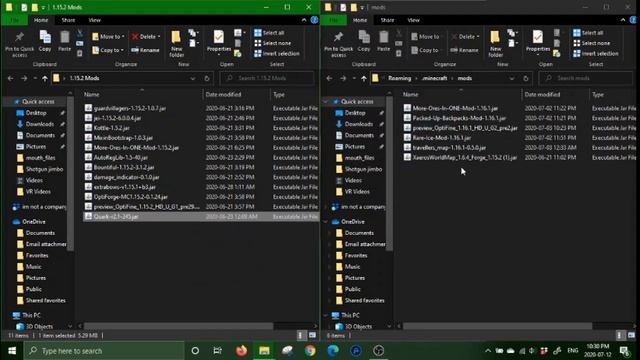Click ENG language indicator in system tray
This screenshot has height=360, width=640.
point(573,351)
